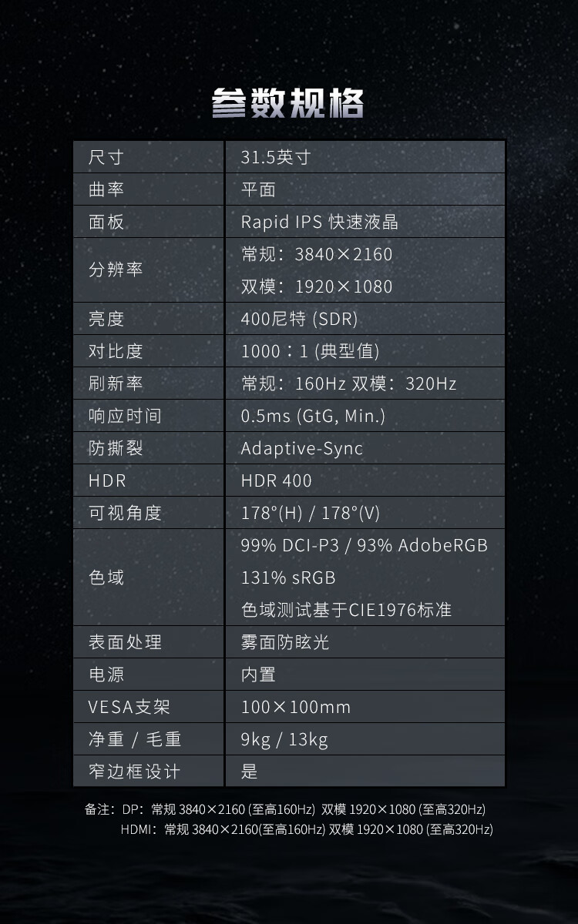This screenshot has width=578, height=924.
Task: Click the 9kg / 13kg weight value
Action: [284, 739]
